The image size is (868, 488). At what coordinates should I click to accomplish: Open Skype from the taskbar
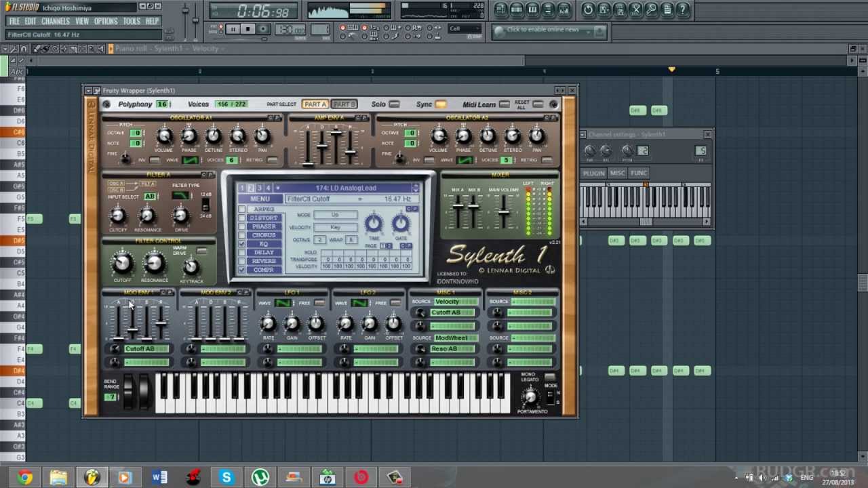point(226,477)
